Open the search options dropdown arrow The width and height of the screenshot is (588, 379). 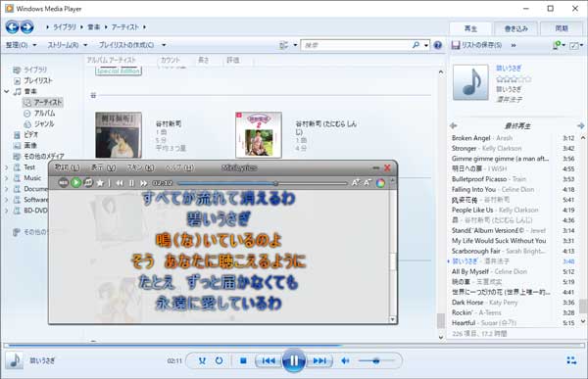pos(426,45)
